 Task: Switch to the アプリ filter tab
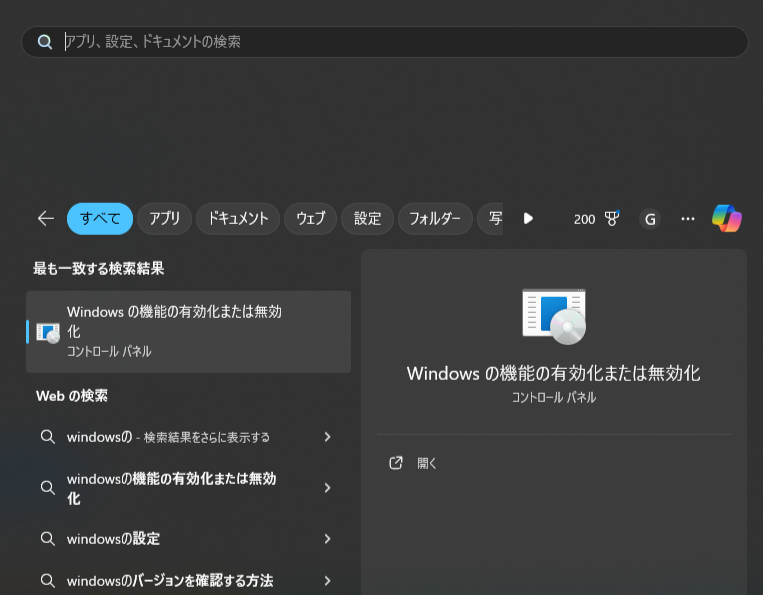(x=164, y=218)
